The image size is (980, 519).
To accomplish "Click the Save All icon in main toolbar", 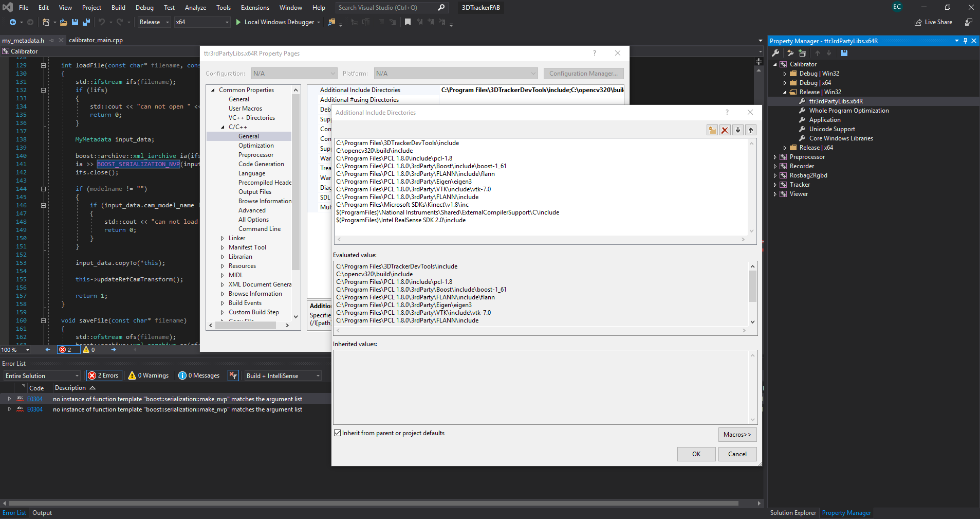I will point(86,22).
